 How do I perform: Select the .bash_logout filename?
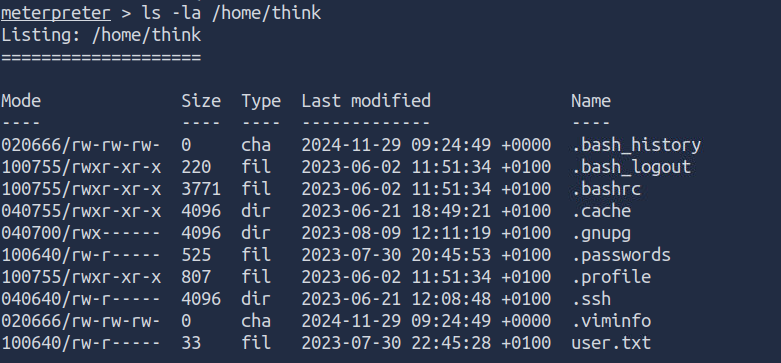pos(631,167)
